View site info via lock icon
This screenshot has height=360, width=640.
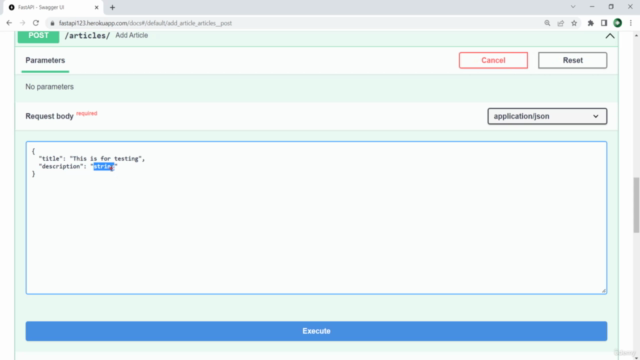tap(52, 23)
